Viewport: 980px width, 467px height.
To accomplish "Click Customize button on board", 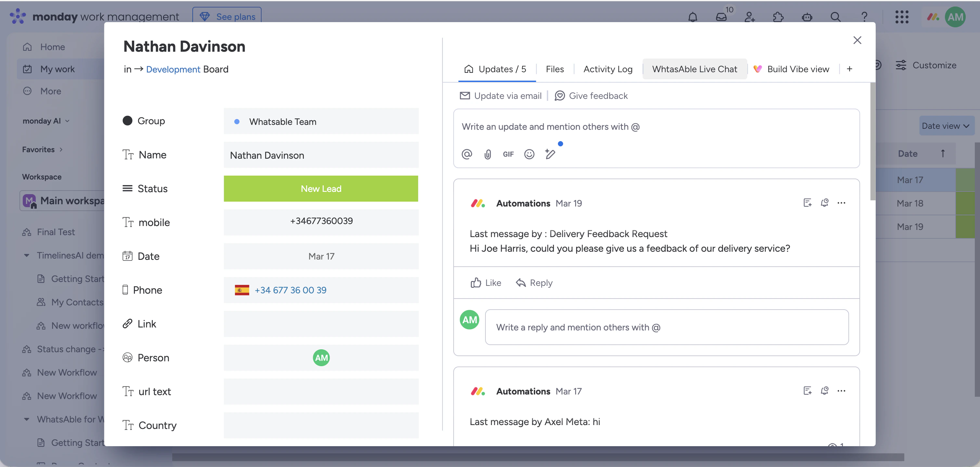I will [x=926, y=65].
